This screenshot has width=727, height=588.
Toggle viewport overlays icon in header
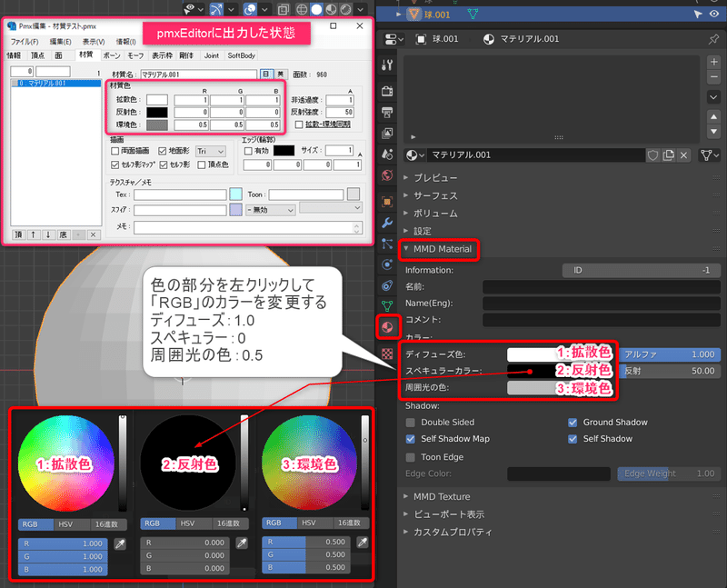pos(249,9)
